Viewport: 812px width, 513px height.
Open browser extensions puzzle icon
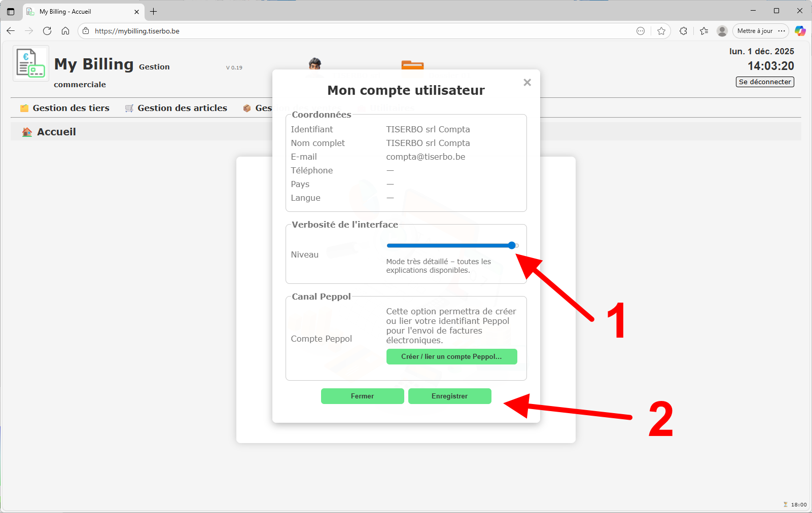(683, 31)
